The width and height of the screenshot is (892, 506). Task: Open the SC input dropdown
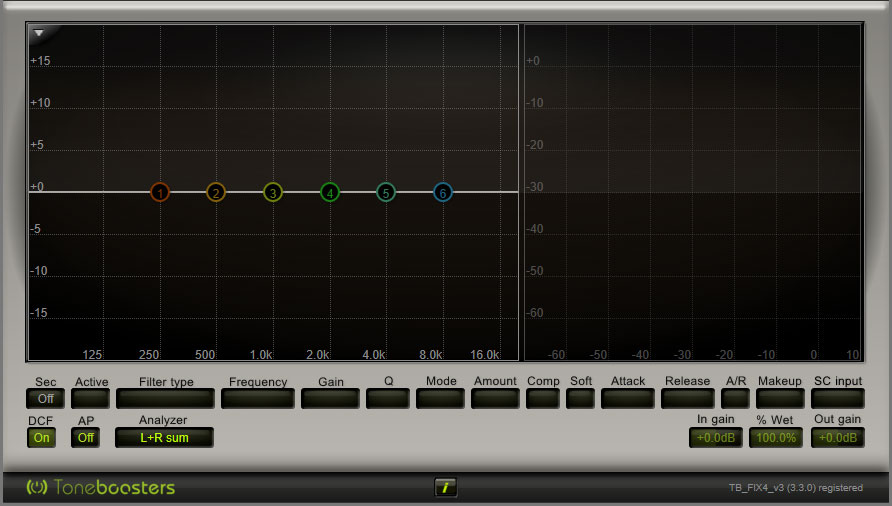(838, 398)
